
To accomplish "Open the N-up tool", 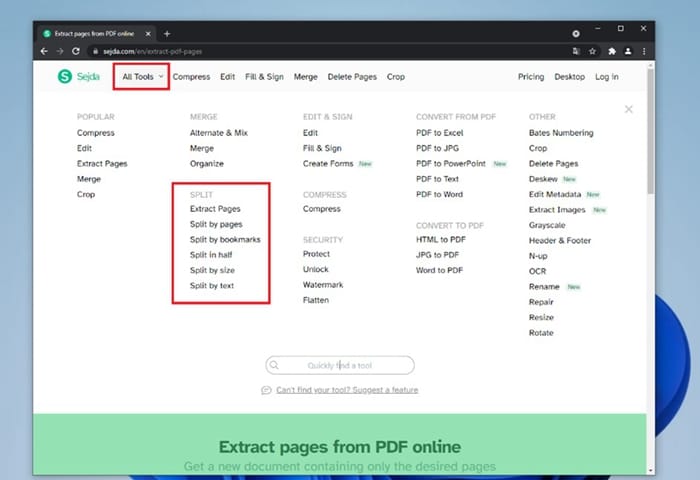I will tap(538, 256).
